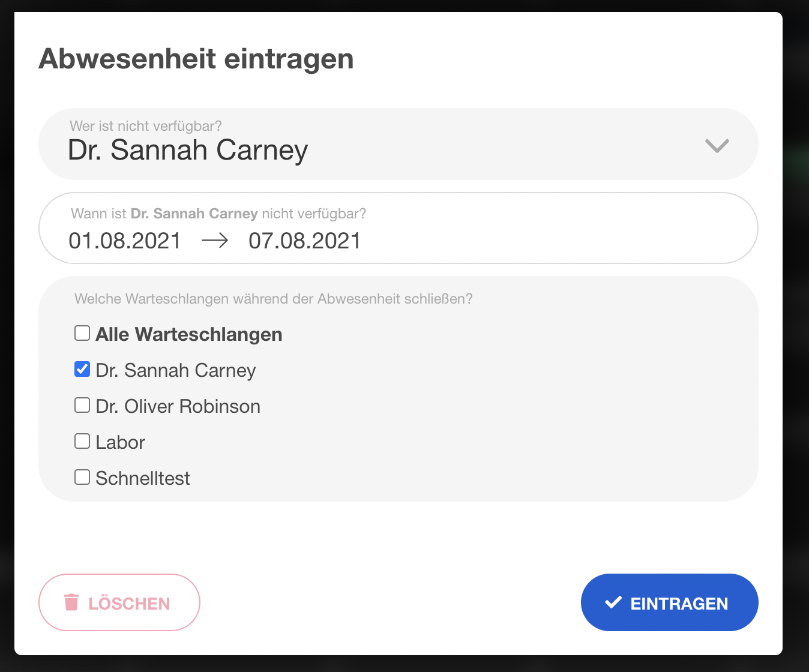Viewport: 809px width, 672px height.
Task: Uncheck the Dr. Sannah Carney queue checkbox
Action: point(82,369)
